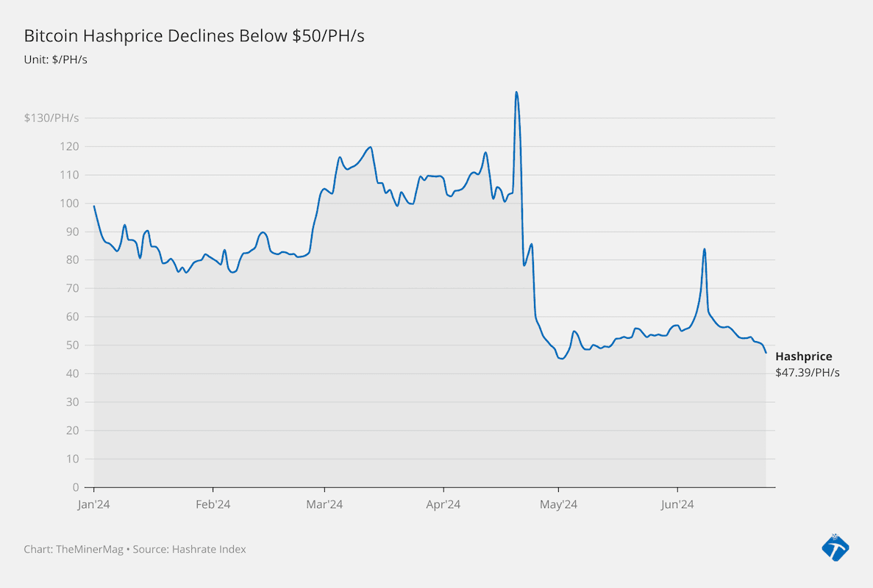Click the 50 y-axis label
873x588 pixels.
click(72, 345)
